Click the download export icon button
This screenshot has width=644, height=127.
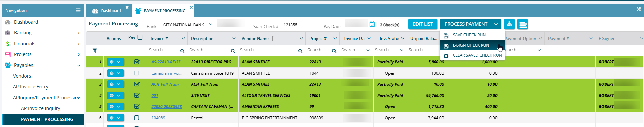coord(509,24)
